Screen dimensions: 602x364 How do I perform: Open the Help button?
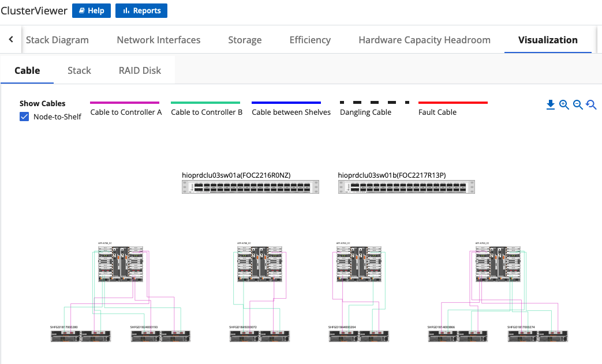[x=91, y=11]
